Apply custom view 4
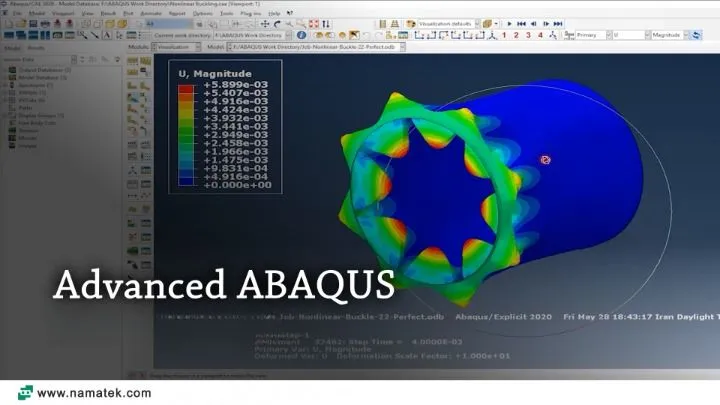This screenshot has width=720, height=405. pos(540,35)
